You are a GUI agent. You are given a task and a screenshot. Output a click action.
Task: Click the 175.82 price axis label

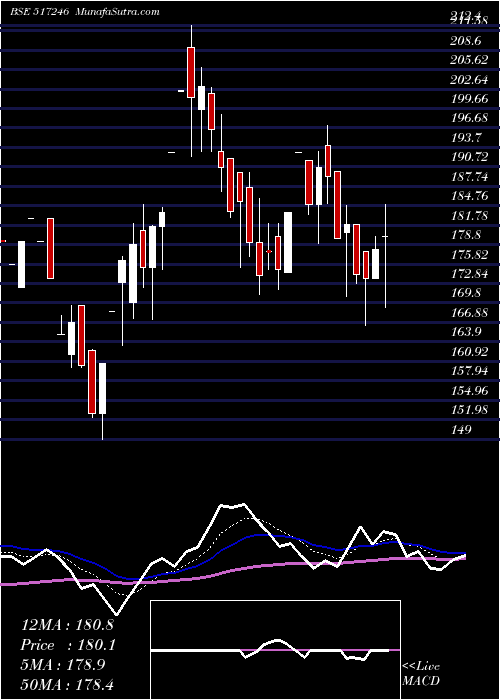point(470,254)
